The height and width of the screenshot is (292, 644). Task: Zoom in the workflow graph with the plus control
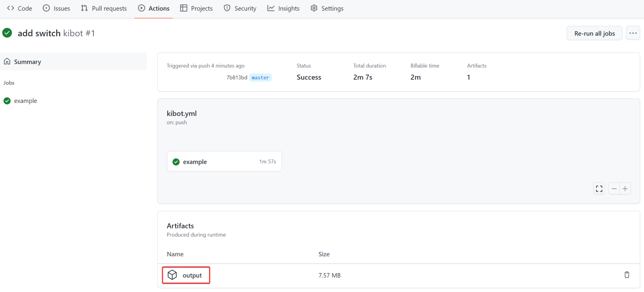(x=625, y=188)
